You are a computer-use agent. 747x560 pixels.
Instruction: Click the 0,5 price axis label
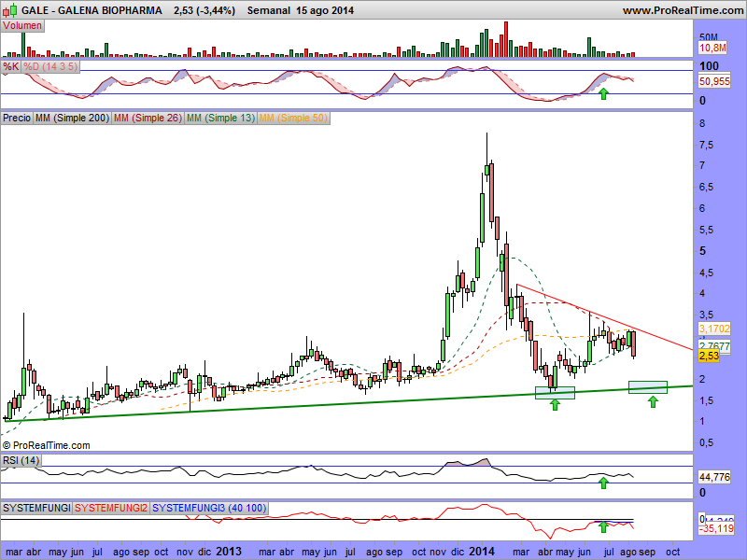click(706, 442)
